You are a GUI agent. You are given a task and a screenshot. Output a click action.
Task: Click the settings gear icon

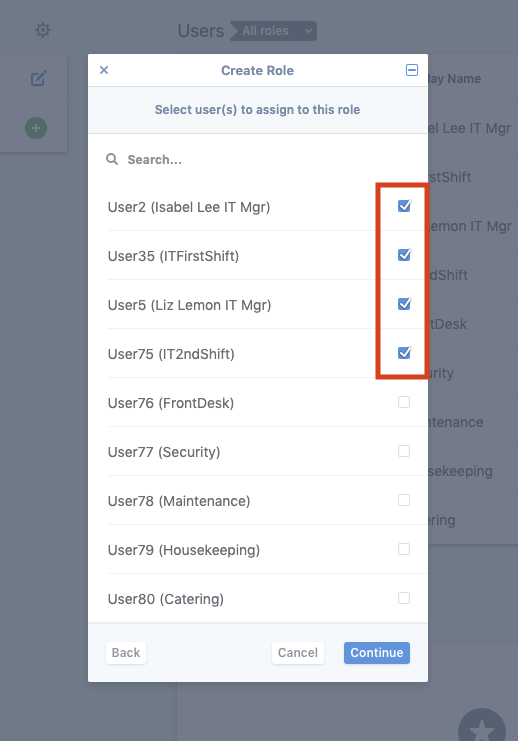coord(43,30)
